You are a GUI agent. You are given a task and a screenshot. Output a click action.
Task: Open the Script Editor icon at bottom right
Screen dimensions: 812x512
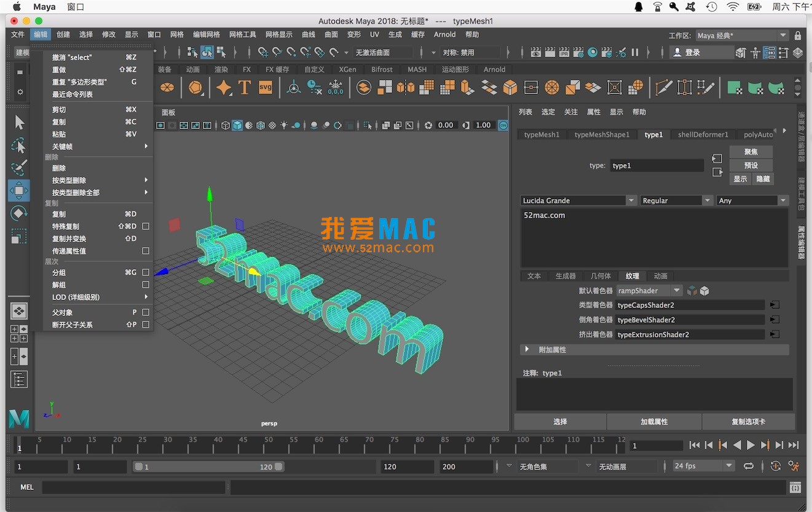pyautogui.click(x=795, y=487)
